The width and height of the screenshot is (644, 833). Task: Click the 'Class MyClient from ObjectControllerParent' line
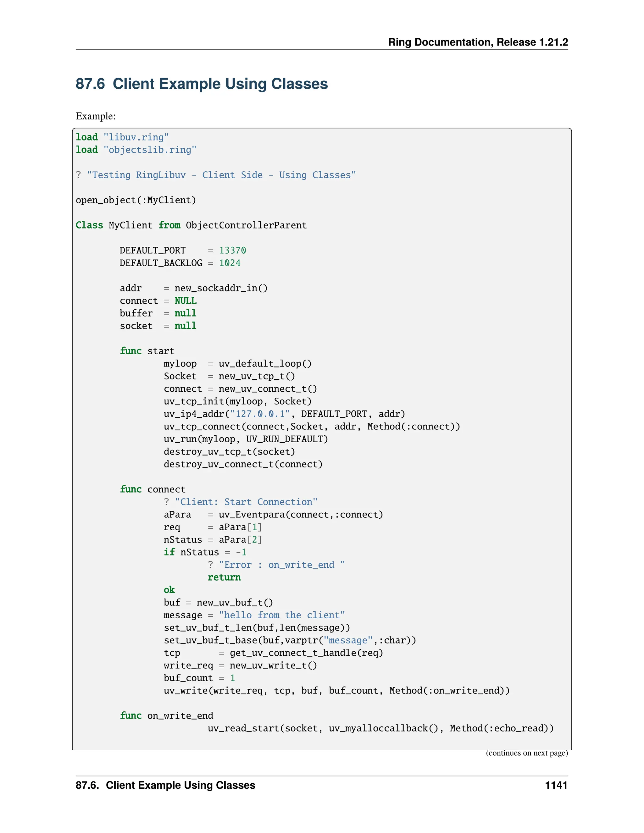191,225
